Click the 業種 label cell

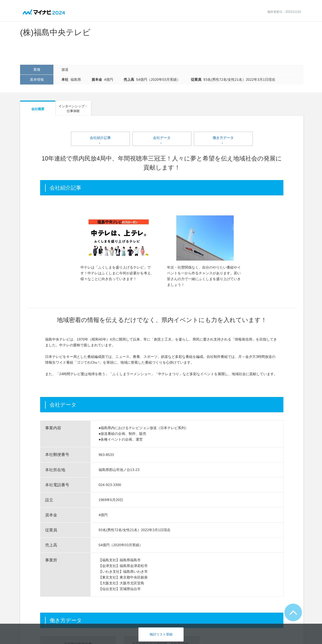(37, 69)
